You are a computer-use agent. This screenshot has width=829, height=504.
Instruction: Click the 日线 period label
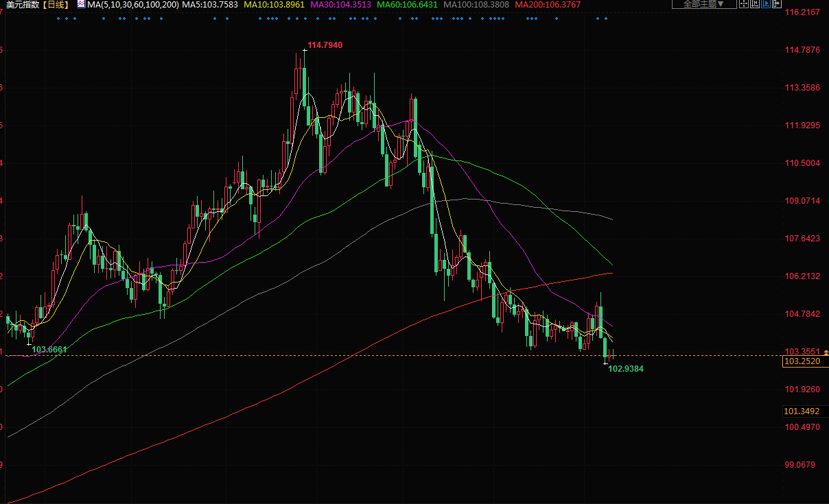click(x=56, y=5)
